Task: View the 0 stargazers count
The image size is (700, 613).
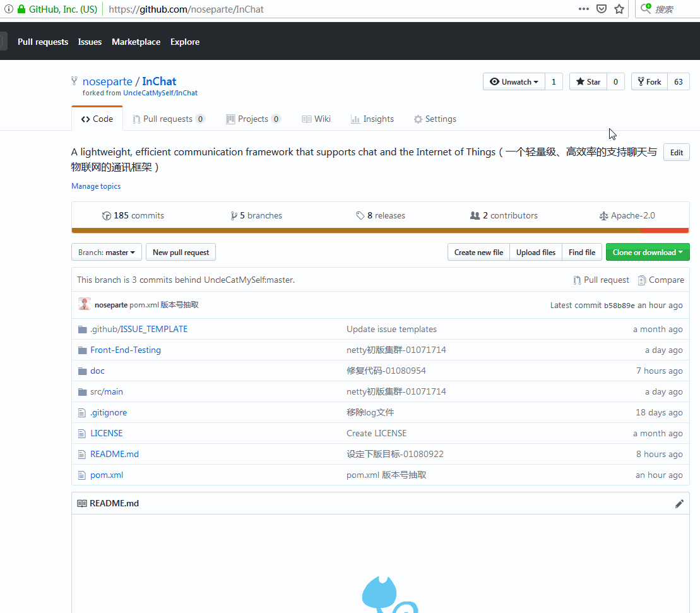Action: [615, 81]
